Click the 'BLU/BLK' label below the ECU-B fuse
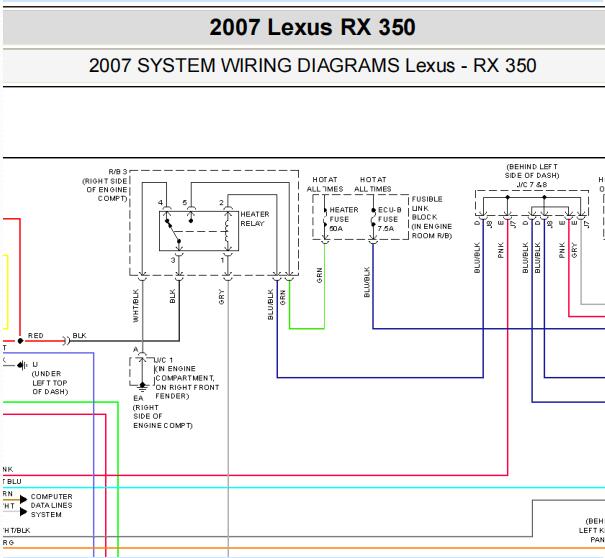The height and width of the screenshot is (558, 605). [367, 282]
